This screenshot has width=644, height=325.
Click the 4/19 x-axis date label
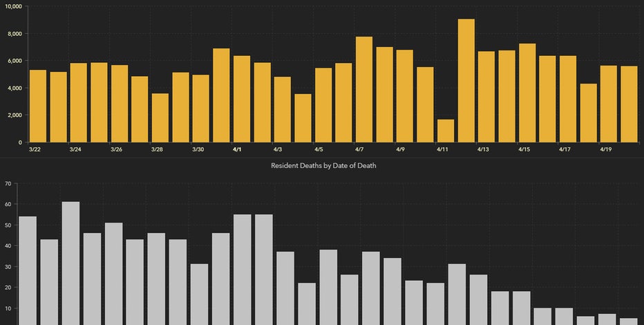606,149
